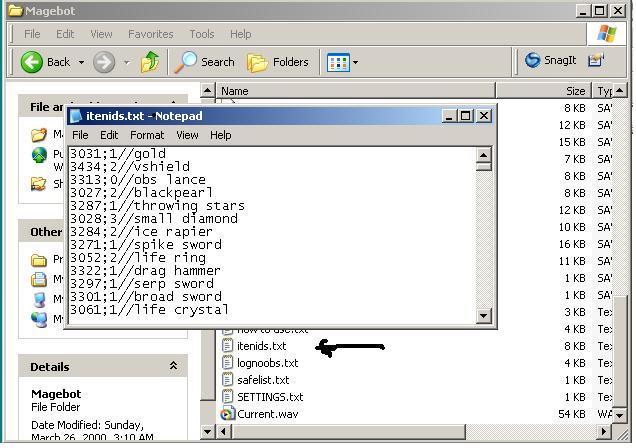636x448 pixels.
Task: Click file list vertical scroll up arrow
Action: click(619, 90)
